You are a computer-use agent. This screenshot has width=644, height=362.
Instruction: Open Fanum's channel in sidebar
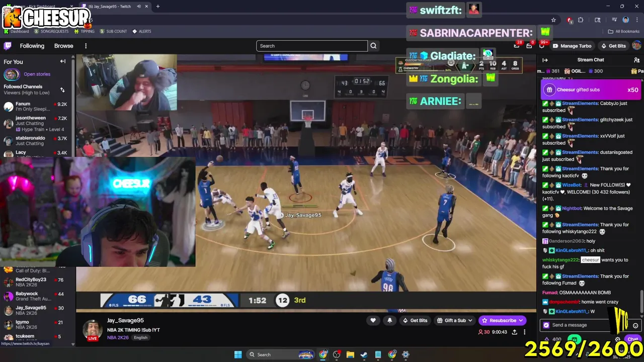tap(36, 107)
